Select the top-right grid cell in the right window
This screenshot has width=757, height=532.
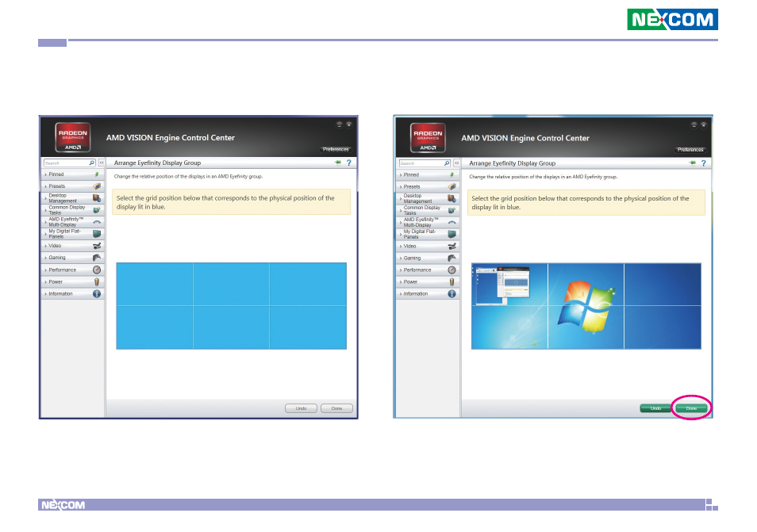pos(663,285)
